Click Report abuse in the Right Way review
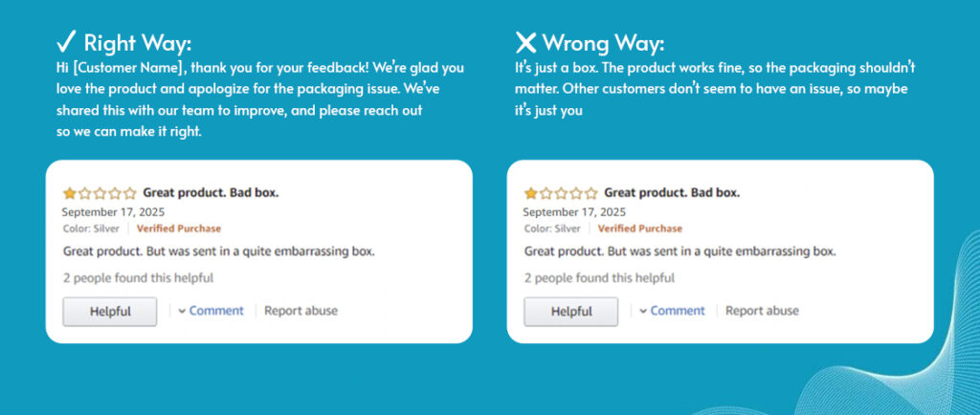This screenshot has height=415, width=980. [301, 311]
